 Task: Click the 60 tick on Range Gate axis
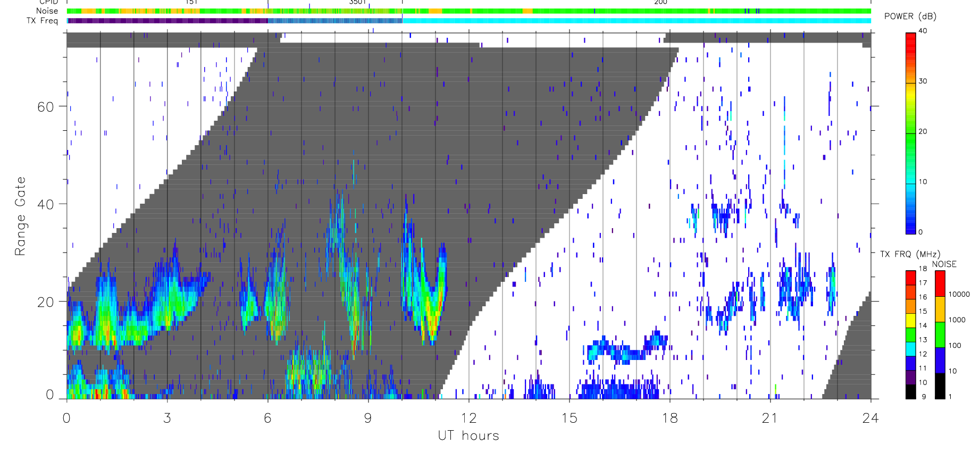pos(46,107)
